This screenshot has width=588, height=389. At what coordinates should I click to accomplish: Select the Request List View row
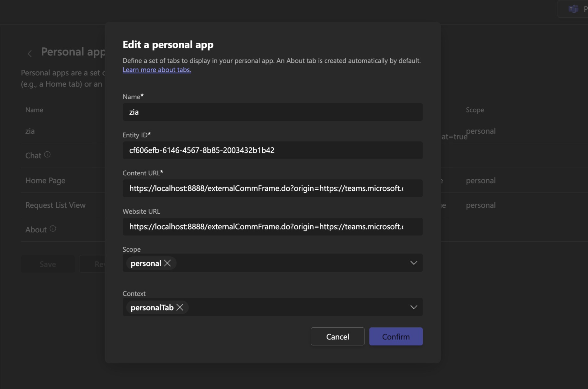coord(55,205)
